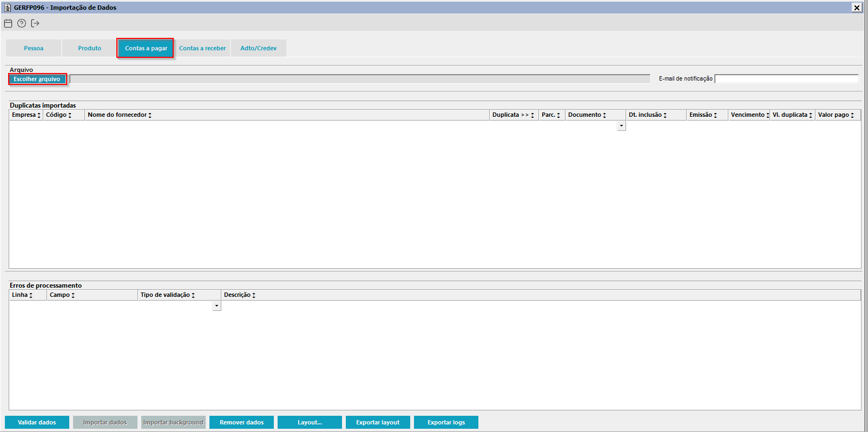This screenshot has height=432, width=868.
Task: Sort by Nome do fornecedor column
Action: click(287, 115)
